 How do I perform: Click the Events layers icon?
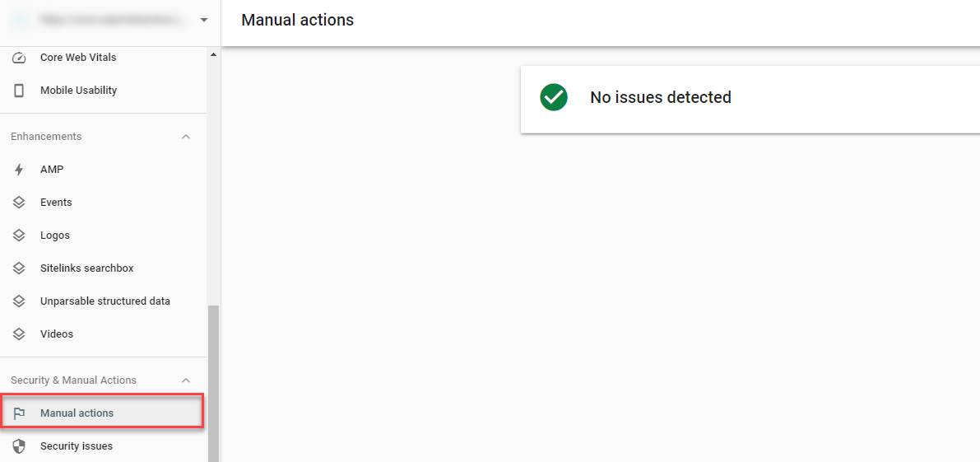[x=19, y=203]
